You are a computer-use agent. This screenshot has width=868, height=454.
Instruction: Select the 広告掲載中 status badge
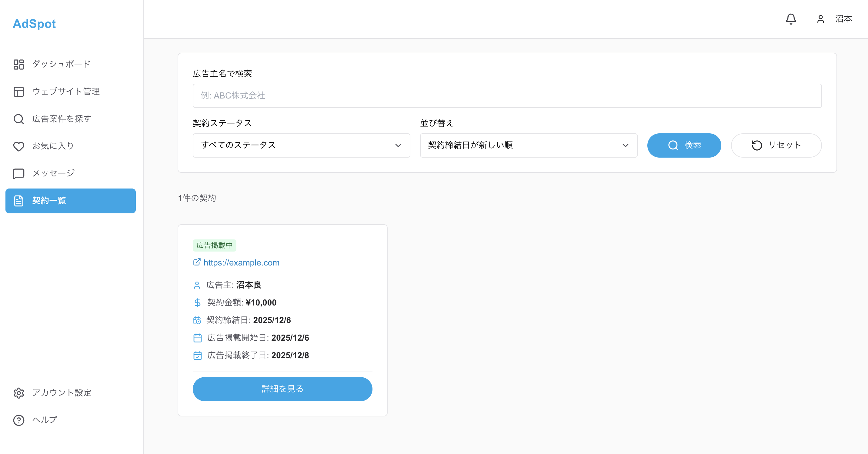(215, 245)
